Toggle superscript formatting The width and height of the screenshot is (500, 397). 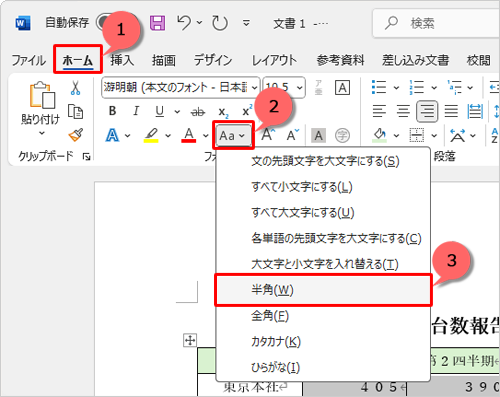(x=247, y=110)
